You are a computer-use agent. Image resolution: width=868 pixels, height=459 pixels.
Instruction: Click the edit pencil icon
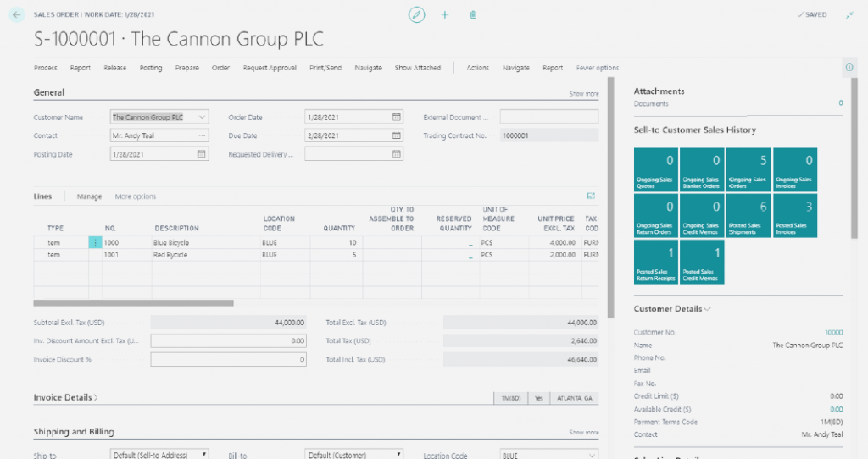(x=417, y=15)
